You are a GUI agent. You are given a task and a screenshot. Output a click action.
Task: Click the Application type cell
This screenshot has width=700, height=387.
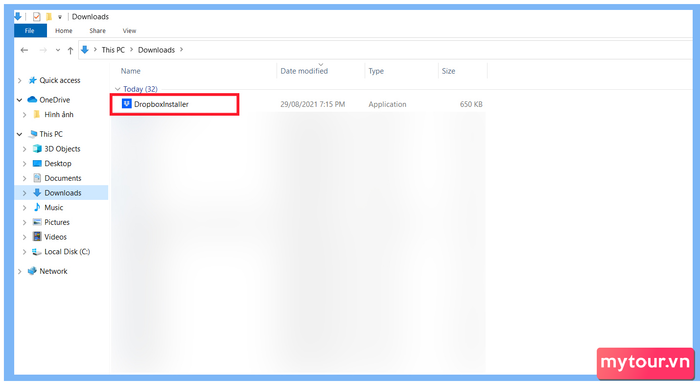[x=387, y=104]
